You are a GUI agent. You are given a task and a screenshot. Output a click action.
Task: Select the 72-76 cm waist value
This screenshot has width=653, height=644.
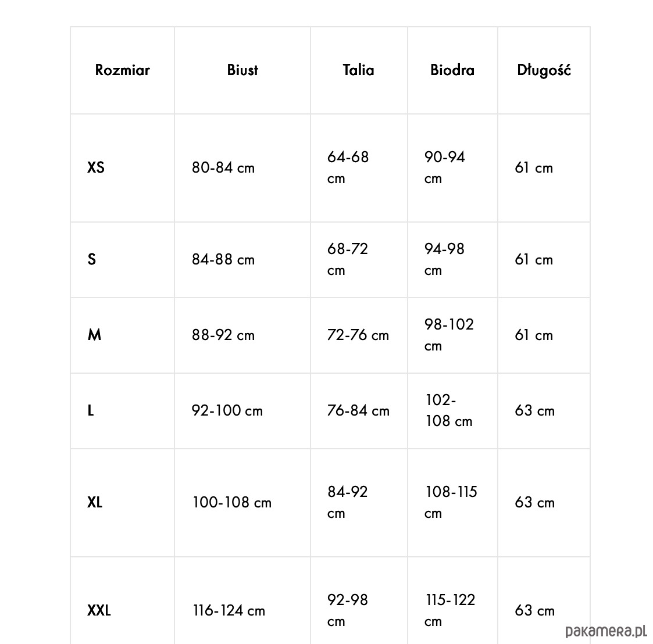pos(358,335)
